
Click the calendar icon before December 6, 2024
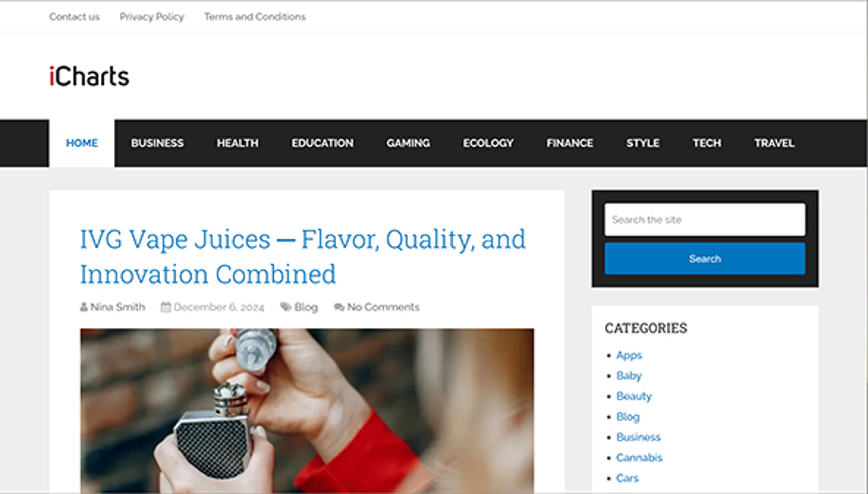click(x=165, y=307)
